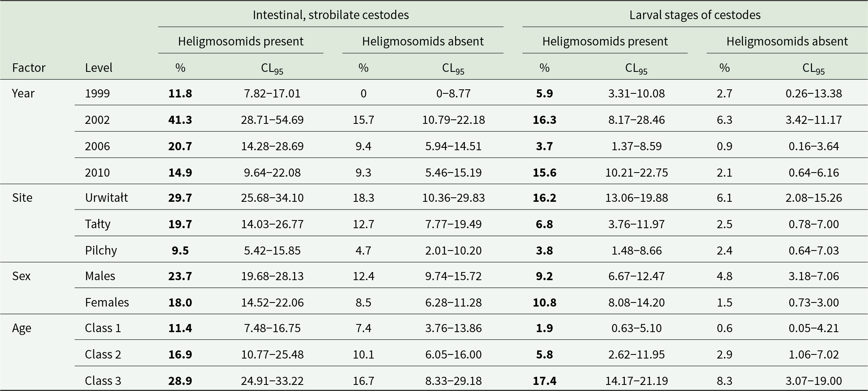Image resolution: width=868 pixels, height=391 pixels.
Task: Select the 'Class 3' age row label
Action: point(103,381)
